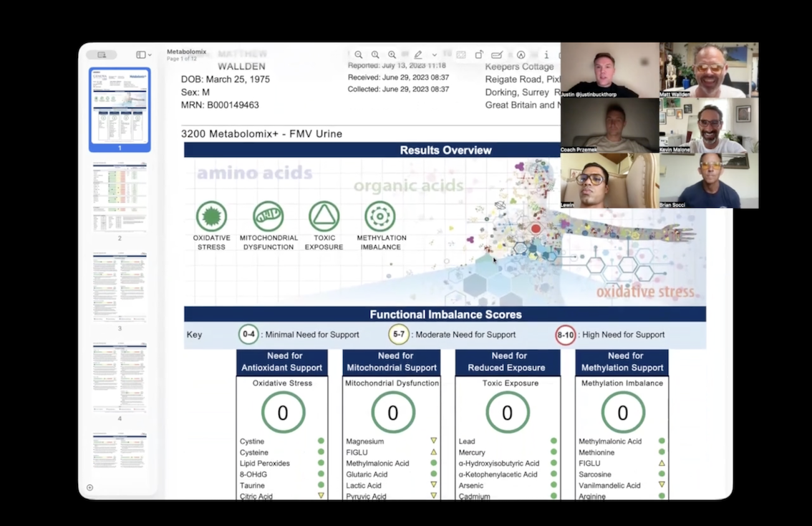The image size is (812, 526).
Task: Click the green status dot beside Taurine
Action: pyautogui.click(x=321, y=484)
